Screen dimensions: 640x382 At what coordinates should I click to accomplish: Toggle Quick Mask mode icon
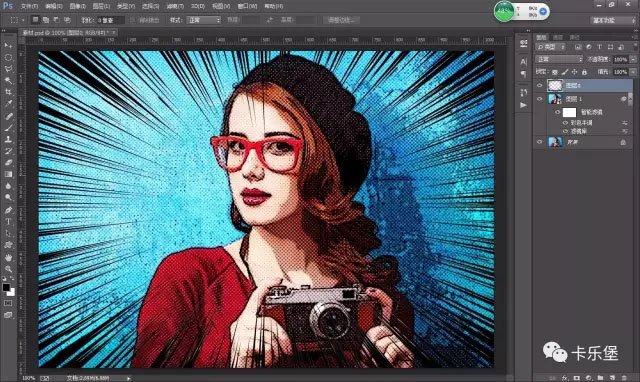click(x=8, y=303)
